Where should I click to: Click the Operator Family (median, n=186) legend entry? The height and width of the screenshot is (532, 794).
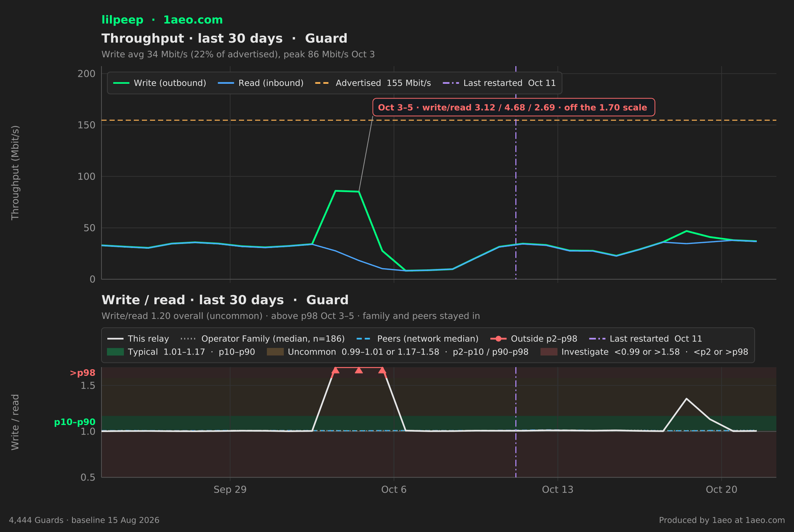click(x=263, y=339)
